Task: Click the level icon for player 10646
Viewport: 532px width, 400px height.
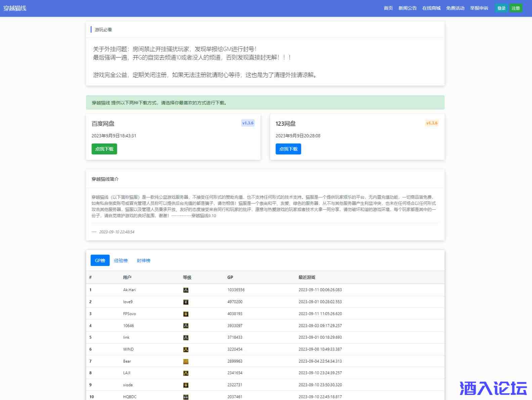Action: [x=186, y=326]
